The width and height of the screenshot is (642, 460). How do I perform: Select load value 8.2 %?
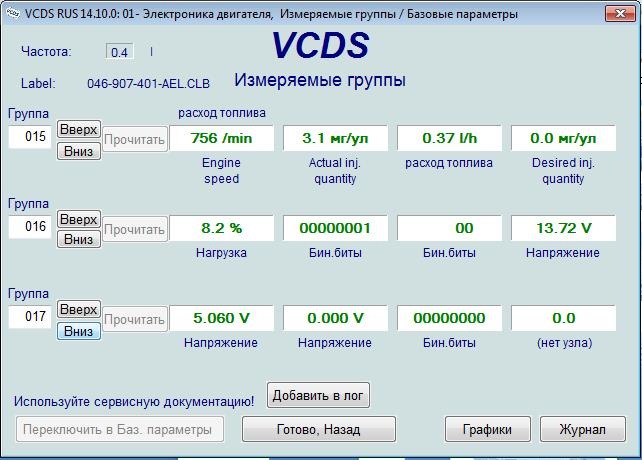click(x=222, y=228)
